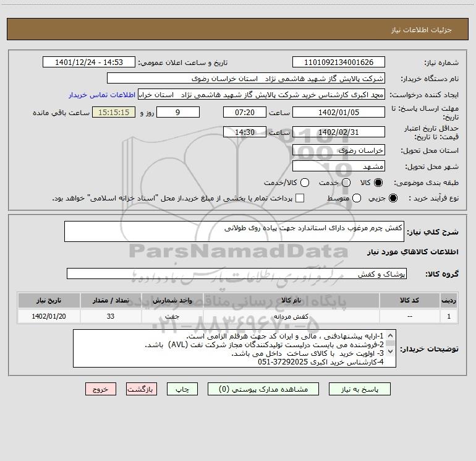Screen dimensions: 476x461
Task: Toggle the Islamic treasury payment checkbox
Action: (300, 198)
